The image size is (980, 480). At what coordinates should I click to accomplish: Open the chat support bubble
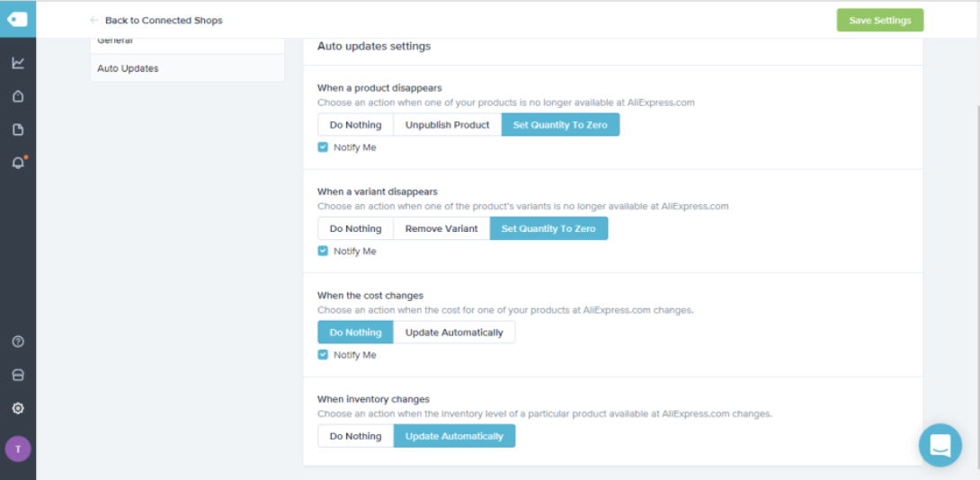tap(940, 445)
